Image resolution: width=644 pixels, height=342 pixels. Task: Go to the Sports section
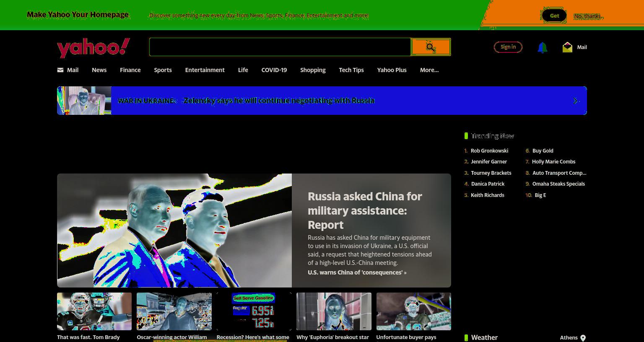[163, 70]
